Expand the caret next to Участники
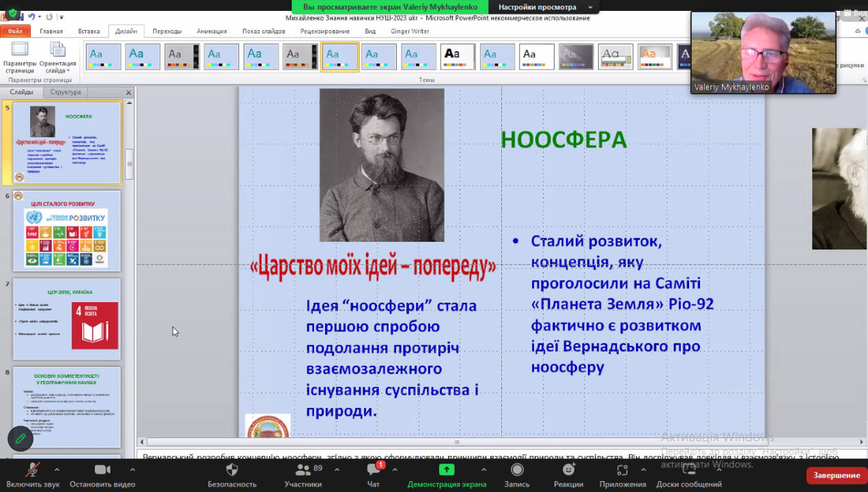The image size is (868, 492). tap(335, 469)
